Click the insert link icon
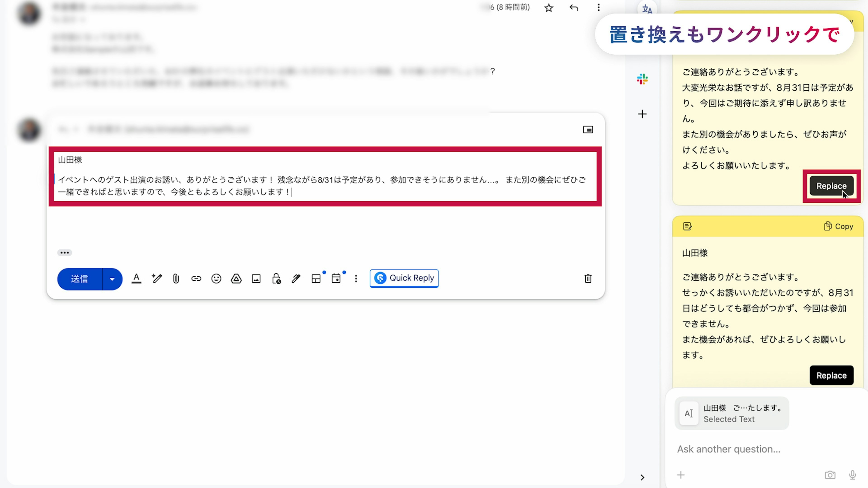868x488 pixels. (196, 279)
